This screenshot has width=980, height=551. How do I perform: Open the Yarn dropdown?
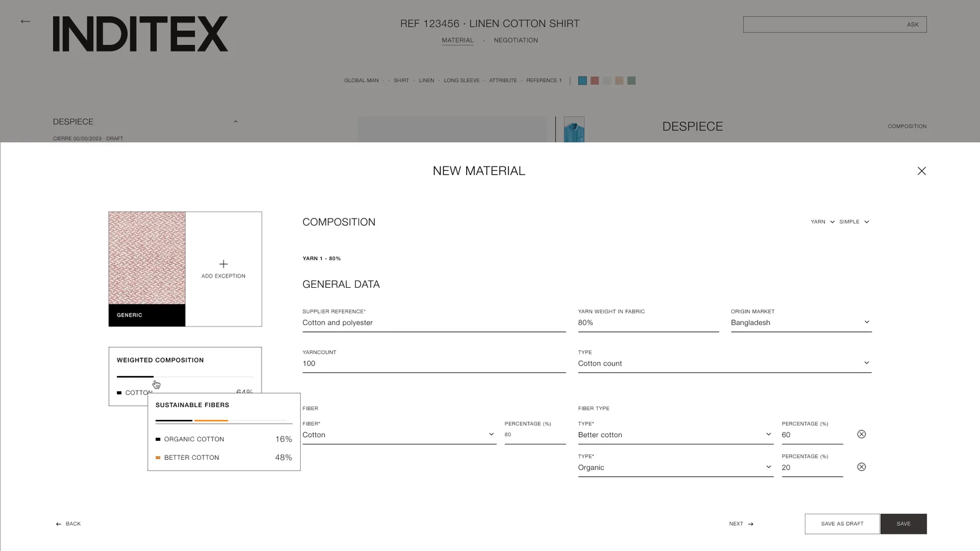tap(823, 222)
